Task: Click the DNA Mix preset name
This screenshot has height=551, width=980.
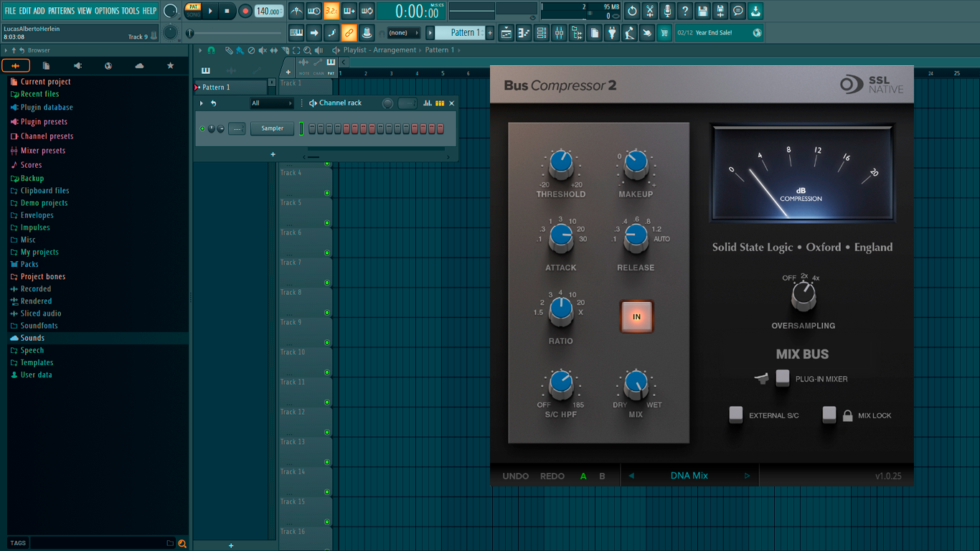Action: click(689, 476)
